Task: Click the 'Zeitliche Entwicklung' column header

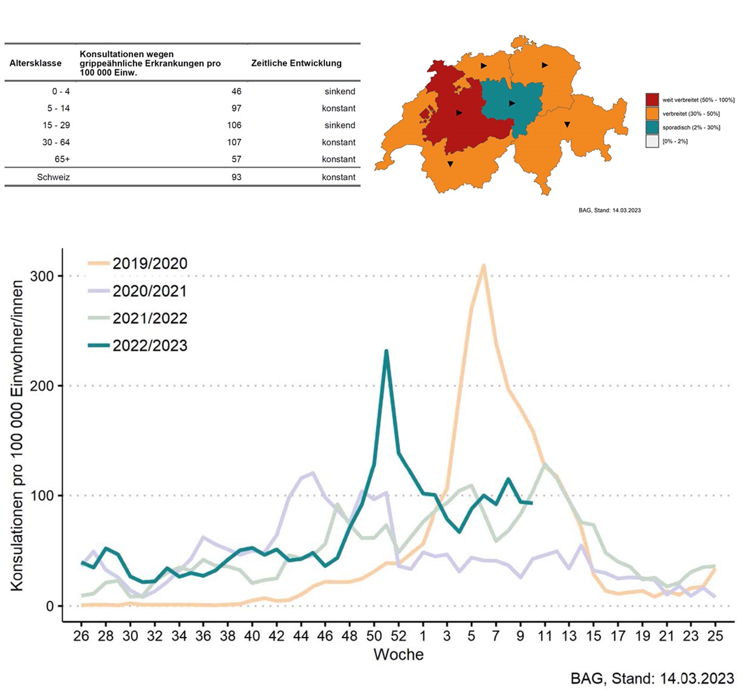Action: [296, 63]
